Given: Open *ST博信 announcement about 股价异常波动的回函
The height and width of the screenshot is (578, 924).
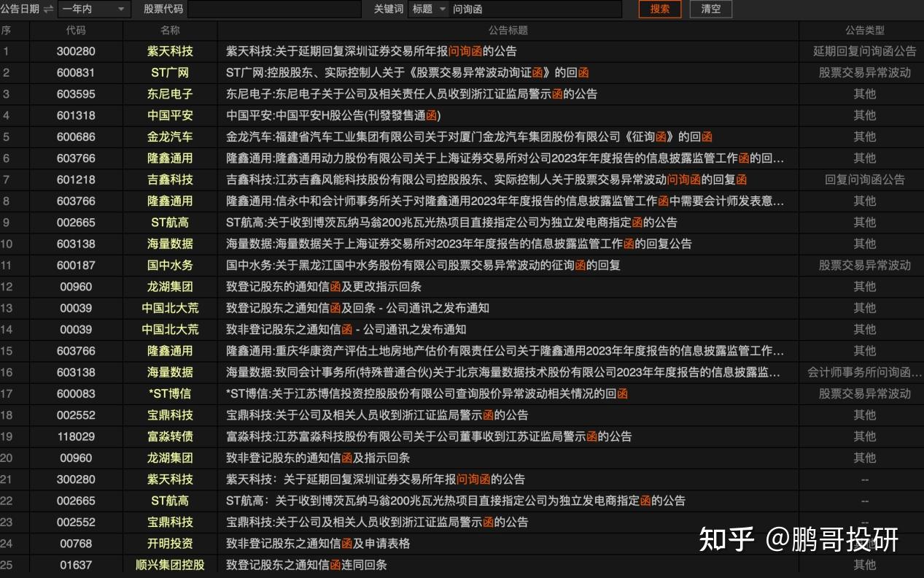Looking at the screenshot, I should point(427,393).
